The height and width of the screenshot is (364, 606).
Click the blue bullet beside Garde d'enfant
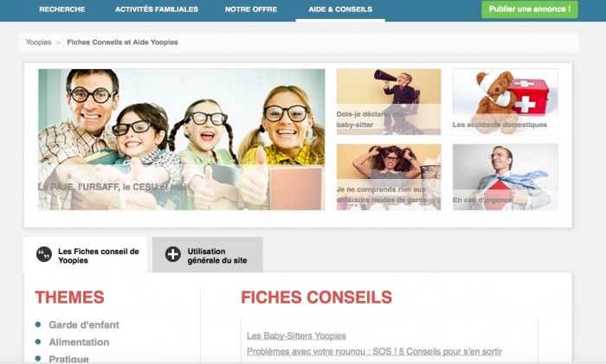point(38,324)
